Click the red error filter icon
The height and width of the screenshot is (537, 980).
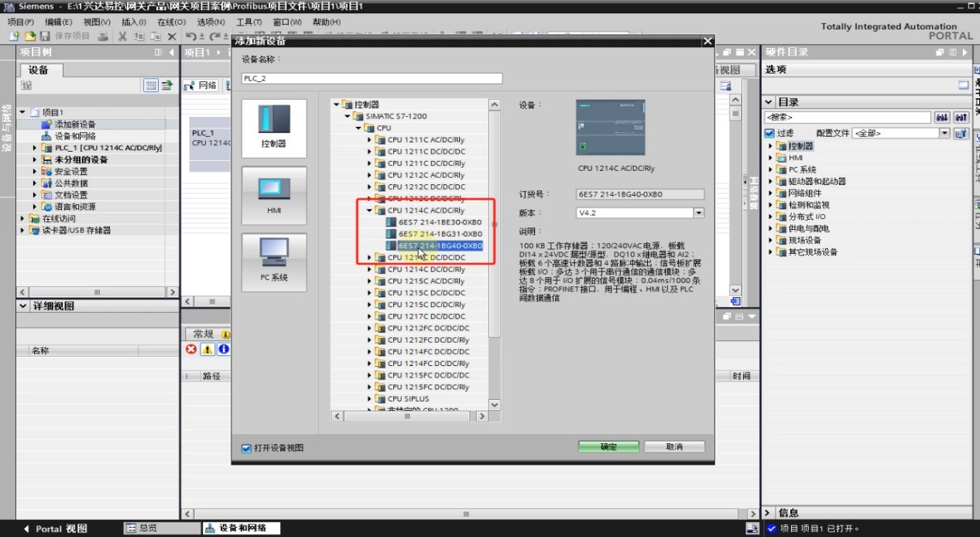coord(191,350)
